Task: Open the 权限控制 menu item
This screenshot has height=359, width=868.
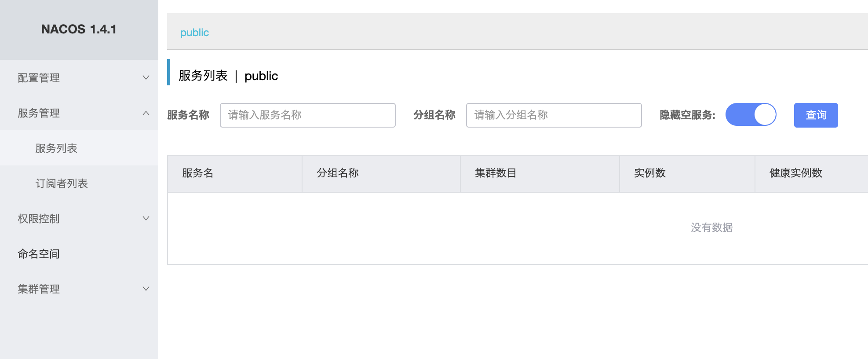Action: pyautogui.click(x=39, y=219)
